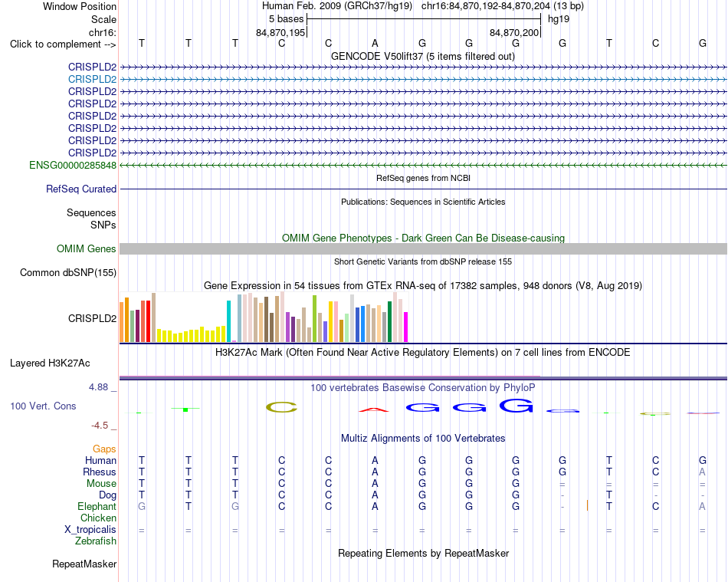Click ruler coordinate "84,870,195"

tap(280, 32)
